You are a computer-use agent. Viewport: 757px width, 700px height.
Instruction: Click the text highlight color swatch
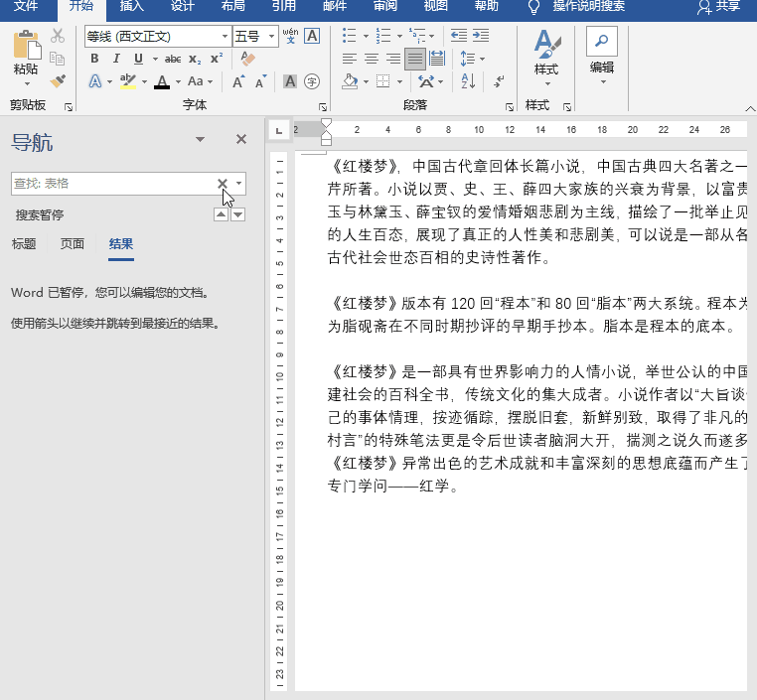click(x=127, y=81)
